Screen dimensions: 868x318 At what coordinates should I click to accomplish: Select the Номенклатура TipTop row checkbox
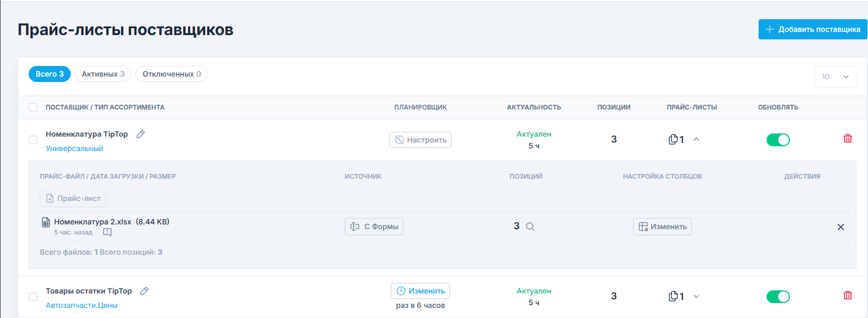33,140
